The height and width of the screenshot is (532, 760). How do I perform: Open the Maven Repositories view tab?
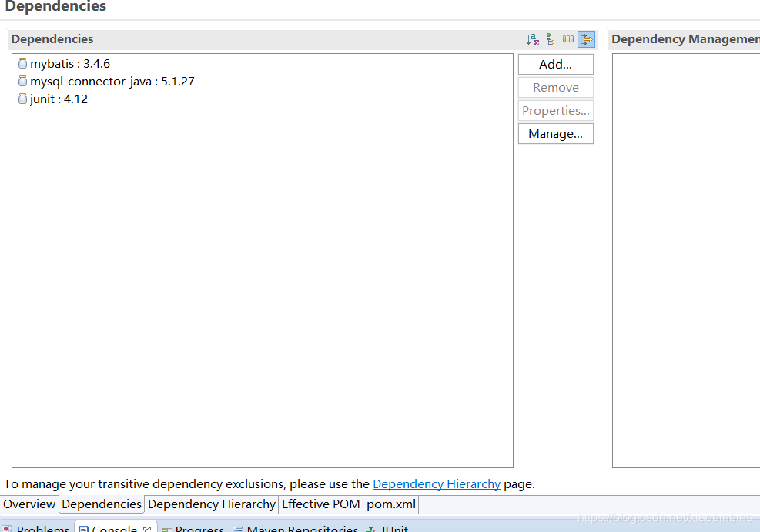pos(296,528)
